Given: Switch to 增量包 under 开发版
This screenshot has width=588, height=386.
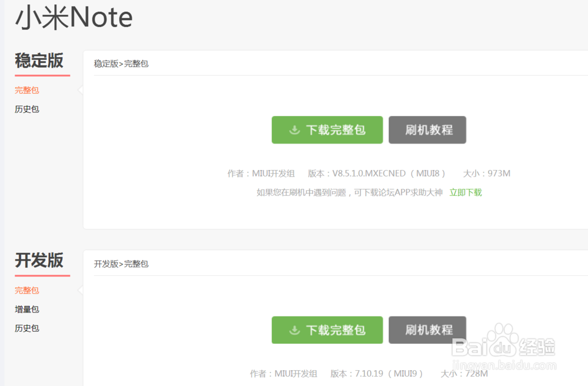Looking at the screenshot, I should coord(27,309).
